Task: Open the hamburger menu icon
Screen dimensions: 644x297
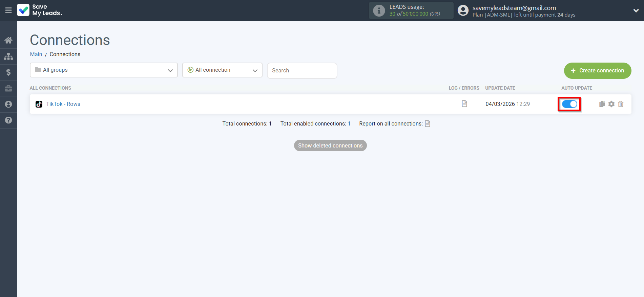Action: tap(8, 10)
